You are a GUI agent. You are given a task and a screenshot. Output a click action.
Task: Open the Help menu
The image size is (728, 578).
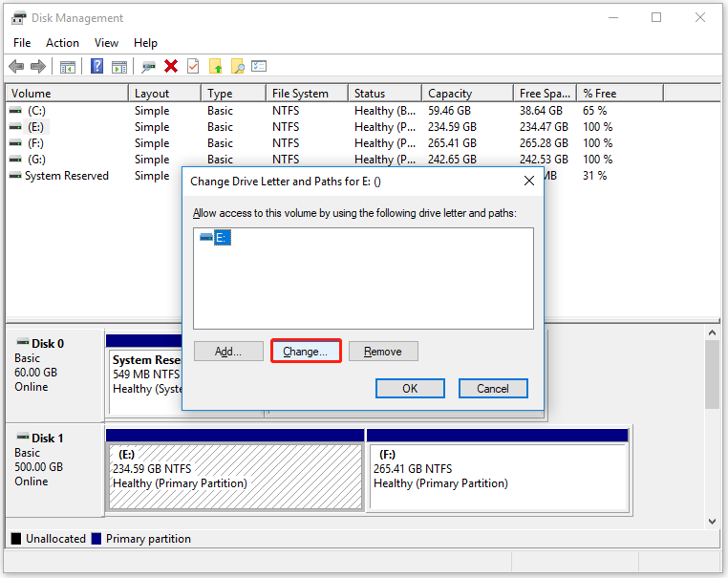[145, 43]
